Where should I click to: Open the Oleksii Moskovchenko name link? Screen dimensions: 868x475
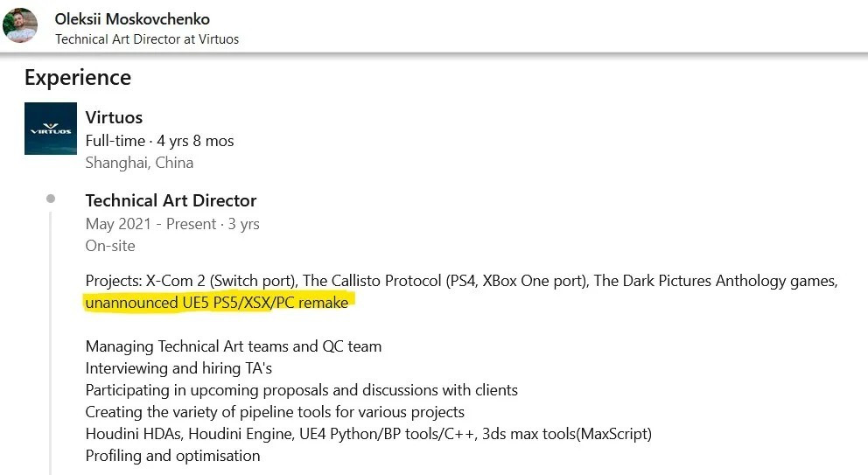pyautogui.click(x=132, y=18)
